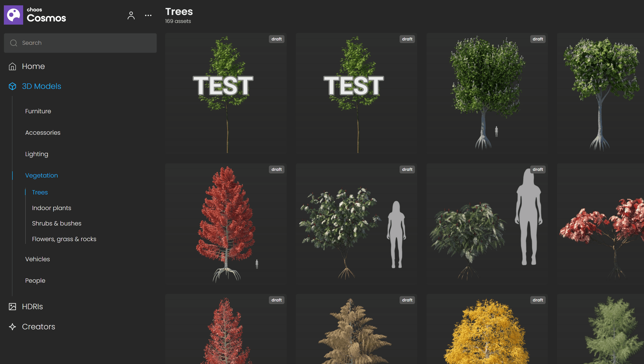Open bottom-row red slender tree thumbnail

coord(226,329)
